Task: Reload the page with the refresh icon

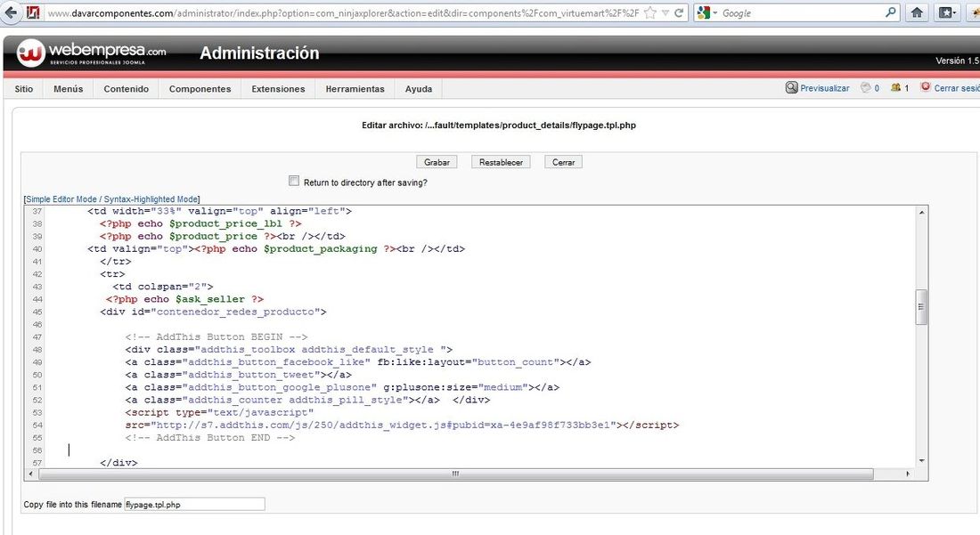Action: pyautogui.click(x=678, y=12)
